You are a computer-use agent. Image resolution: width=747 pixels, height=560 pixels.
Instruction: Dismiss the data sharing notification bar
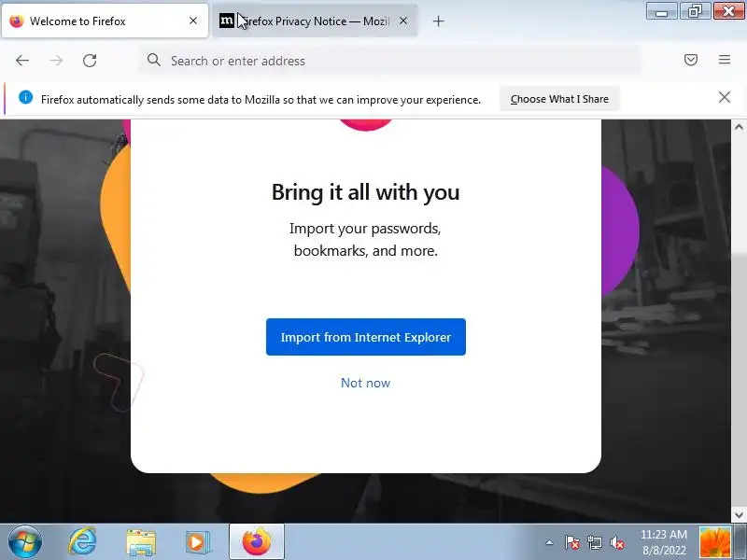pos(725,98)
